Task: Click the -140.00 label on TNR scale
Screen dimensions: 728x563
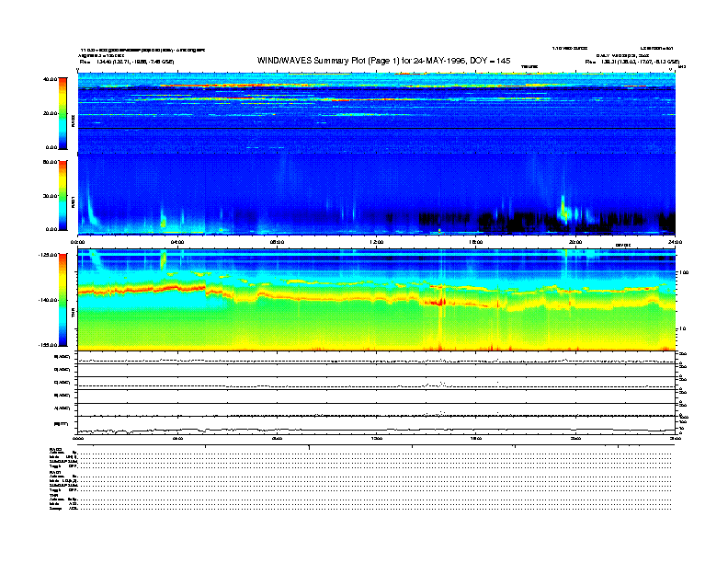Action: pyautogui.click(x=48, y=300)
